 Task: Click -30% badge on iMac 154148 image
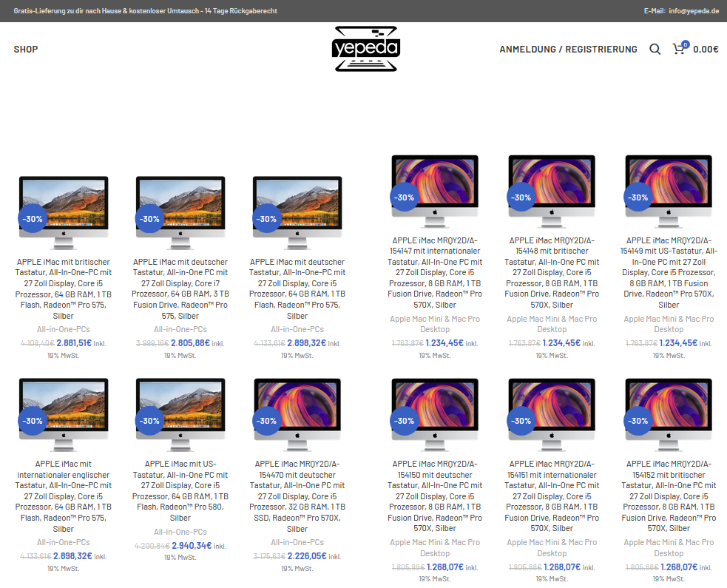tap(521, 197)
